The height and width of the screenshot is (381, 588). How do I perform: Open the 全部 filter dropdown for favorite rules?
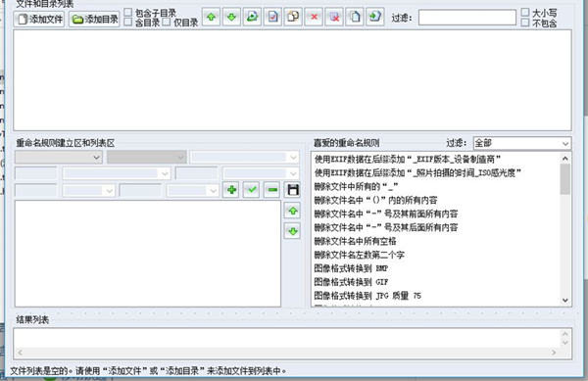pos(522,143)
